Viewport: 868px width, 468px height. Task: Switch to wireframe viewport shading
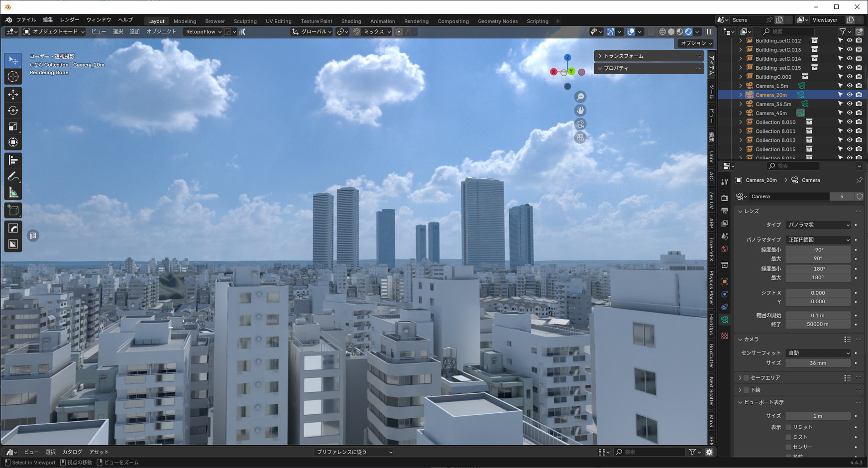662,31
